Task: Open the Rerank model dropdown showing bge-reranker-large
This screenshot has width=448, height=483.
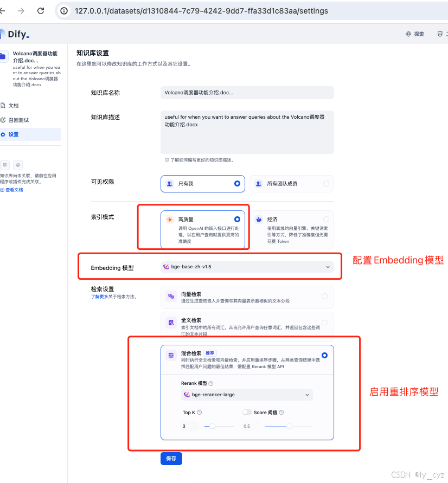Action: tap(247, 395)
